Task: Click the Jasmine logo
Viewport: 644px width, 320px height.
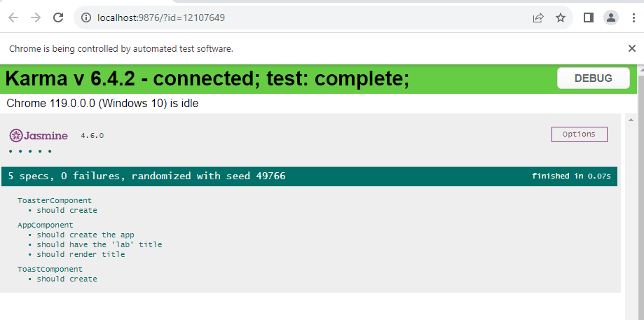Action: point(39,135)
